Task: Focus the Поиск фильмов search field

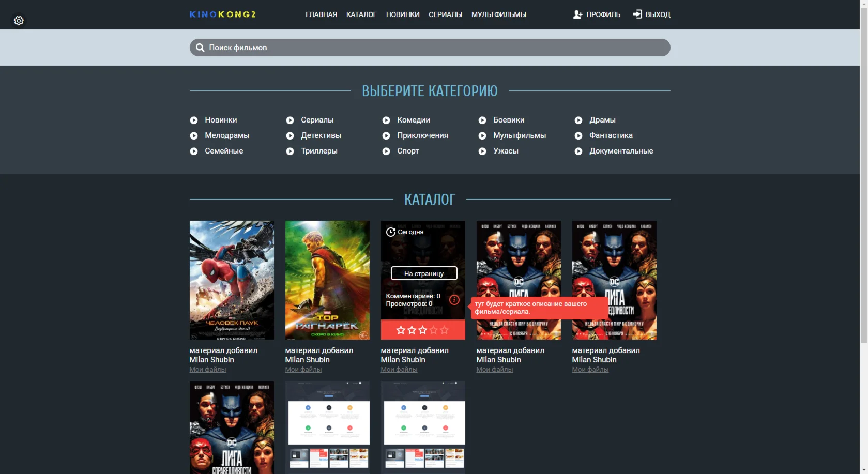Action: pos(430,48)
